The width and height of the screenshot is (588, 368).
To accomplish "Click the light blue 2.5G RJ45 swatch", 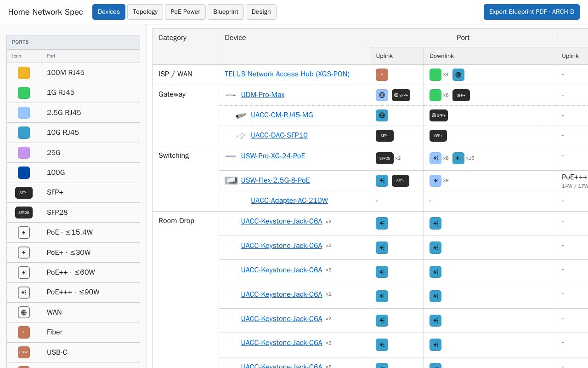I will point(24,113).
